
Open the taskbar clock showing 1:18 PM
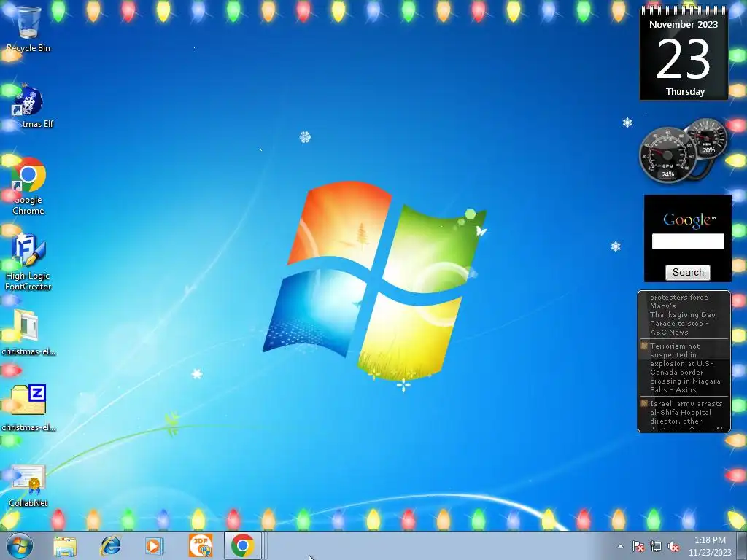[x=710, y=546]
